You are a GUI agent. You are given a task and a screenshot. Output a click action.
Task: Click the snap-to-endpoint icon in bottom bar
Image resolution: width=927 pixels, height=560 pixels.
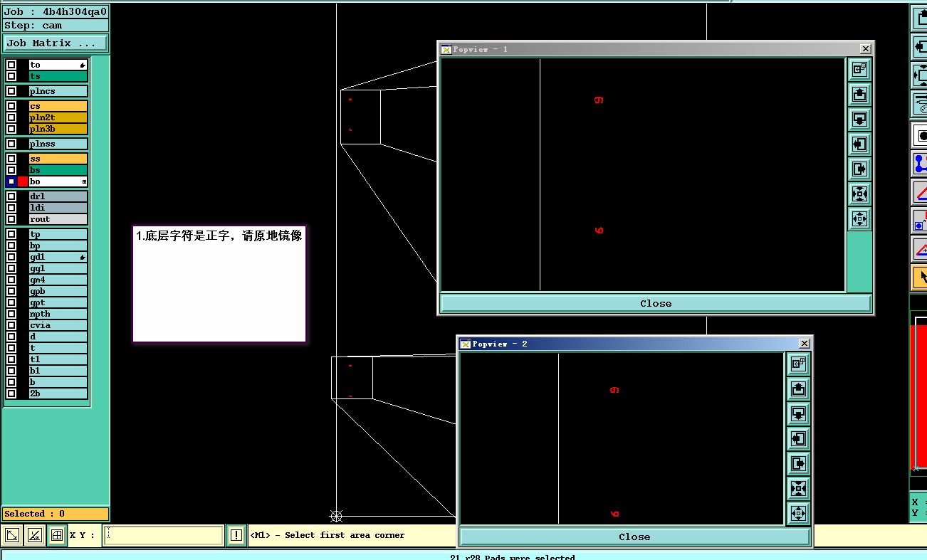click(12, 535)
